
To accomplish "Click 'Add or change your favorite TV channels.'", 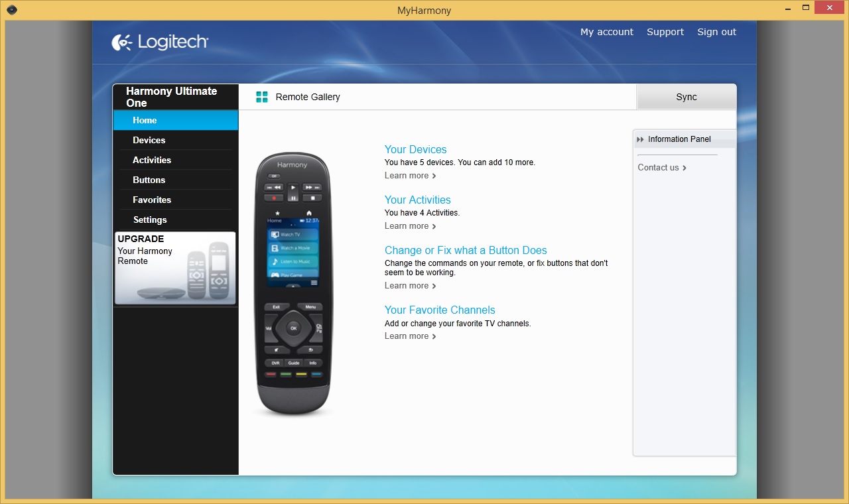I will pos(458,324).
